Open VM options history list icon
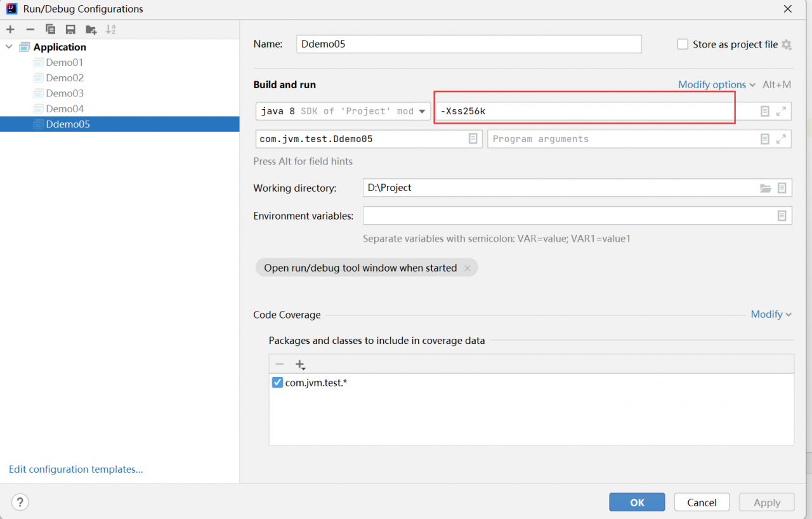This screenshot has width=812, height=519. click(x=765, y=111)
